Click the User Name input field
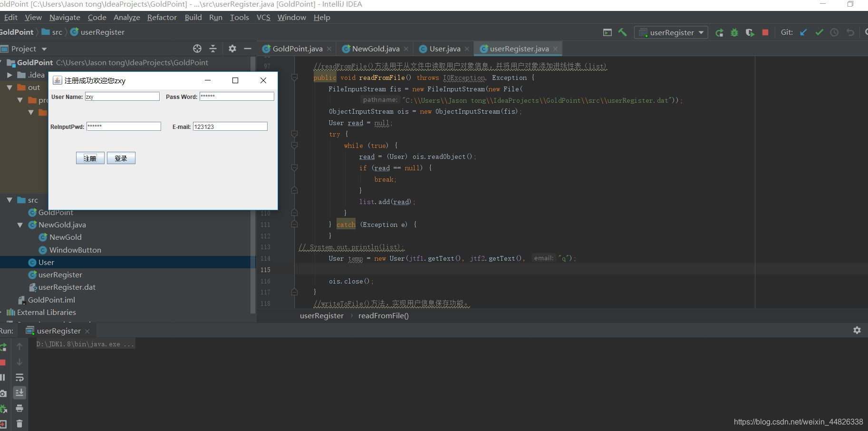The width and height of the screenshot is (868, 431). point(122,97)
